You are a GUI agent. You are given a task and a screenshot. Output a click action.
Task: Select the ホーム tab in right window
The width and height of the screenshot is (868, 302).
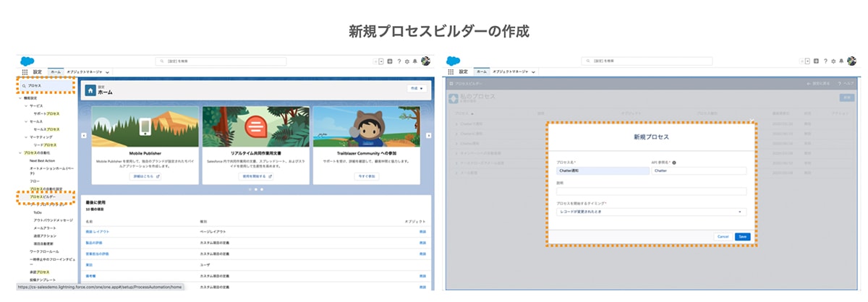click(x=482, y=72)
